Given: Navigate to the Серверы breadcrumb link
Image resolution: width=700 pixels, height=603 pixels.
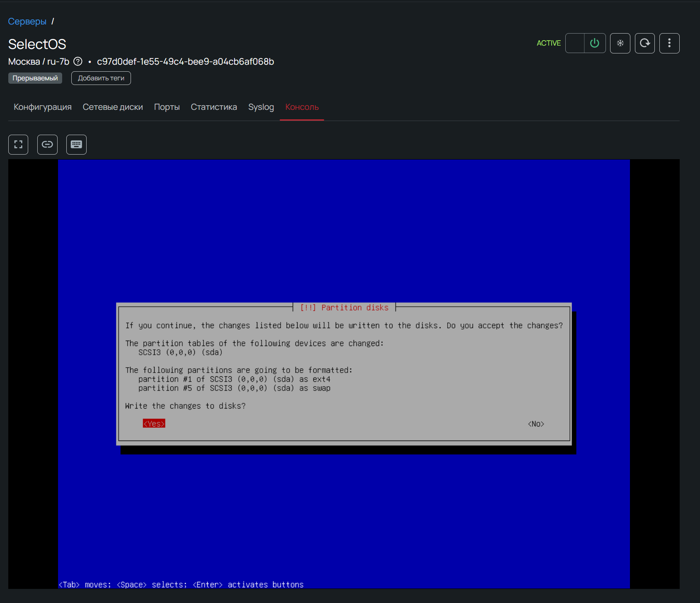Looking at the screenshot, I should (x=27, y=22).
